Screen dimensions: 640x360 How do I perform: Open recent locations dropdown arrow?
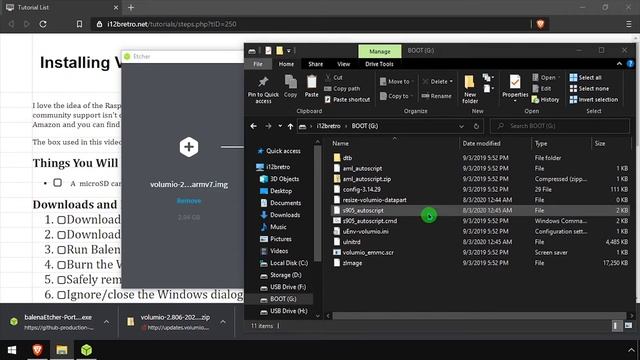pos(280,126)
